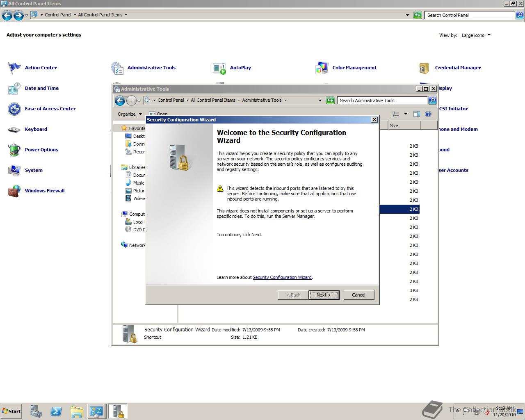525x420 pixels.
Task: Refresh Administrative Tools address bar
Action: click(x=330, y=100)
